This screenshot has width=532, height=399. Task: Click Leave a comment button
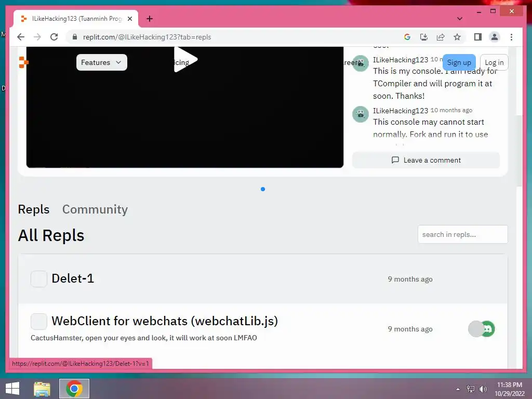[426, 160]
